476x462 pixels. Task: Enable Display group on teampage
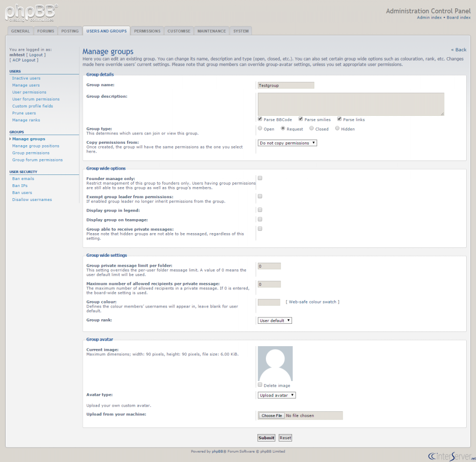(x=260, y=219)
